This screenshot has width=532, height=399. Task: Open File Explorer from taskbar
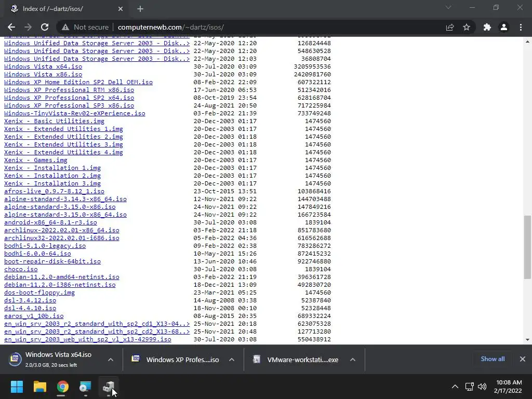pos(39,387)
